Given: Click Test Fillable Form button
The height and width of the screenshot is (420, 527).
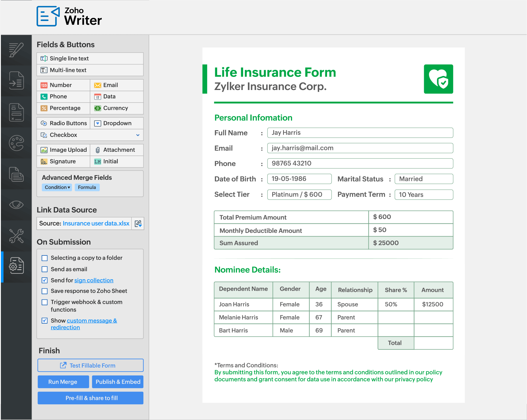Looking at the screenshot, I should click(90, 365).
